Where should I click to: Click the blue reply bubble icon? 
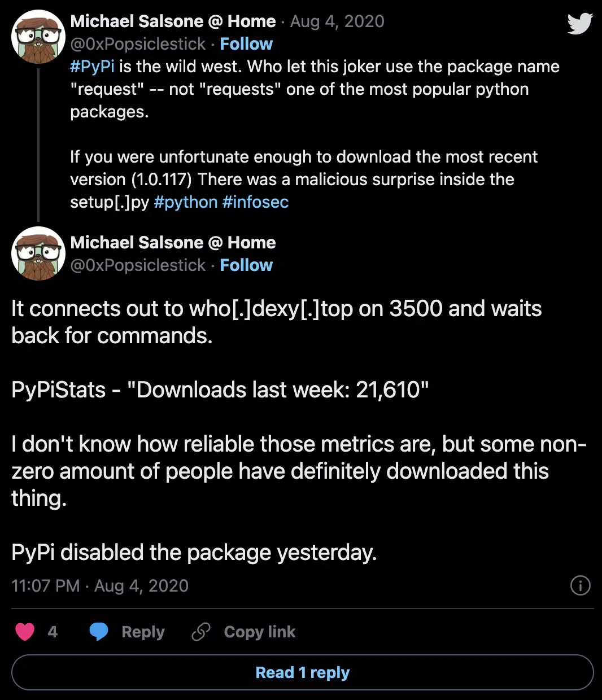point(99,632)
